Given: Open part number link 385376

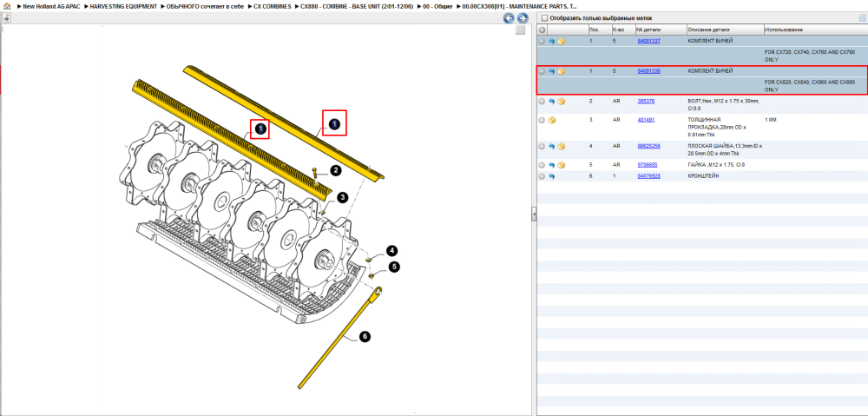Looking at the screenshot, I should click(646, 102).
